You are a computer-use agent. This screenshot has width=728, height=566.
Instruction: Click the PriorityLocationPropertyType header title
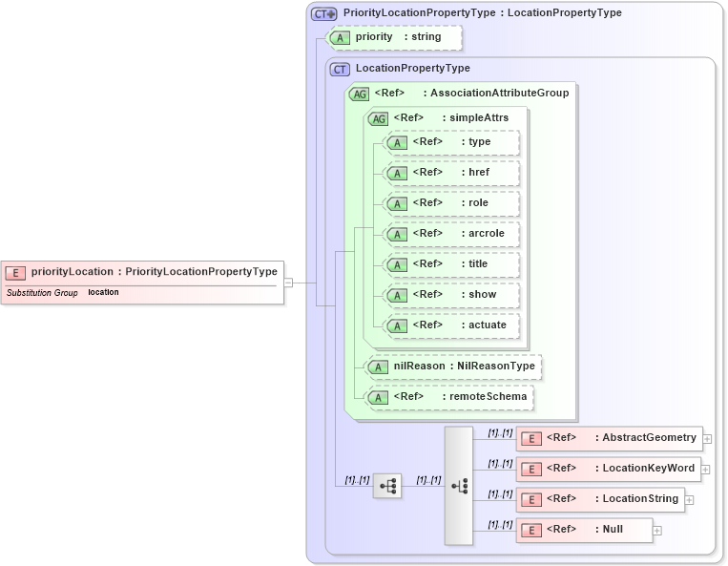pyautogui.click(x=483, y=13)
